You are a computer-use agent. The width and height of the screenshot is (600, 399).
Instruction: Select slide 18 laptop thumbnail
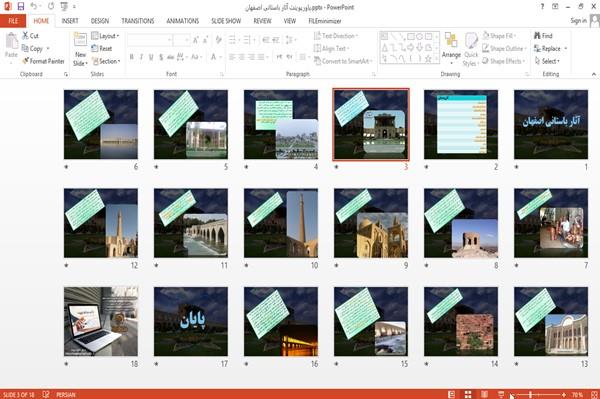101,321
